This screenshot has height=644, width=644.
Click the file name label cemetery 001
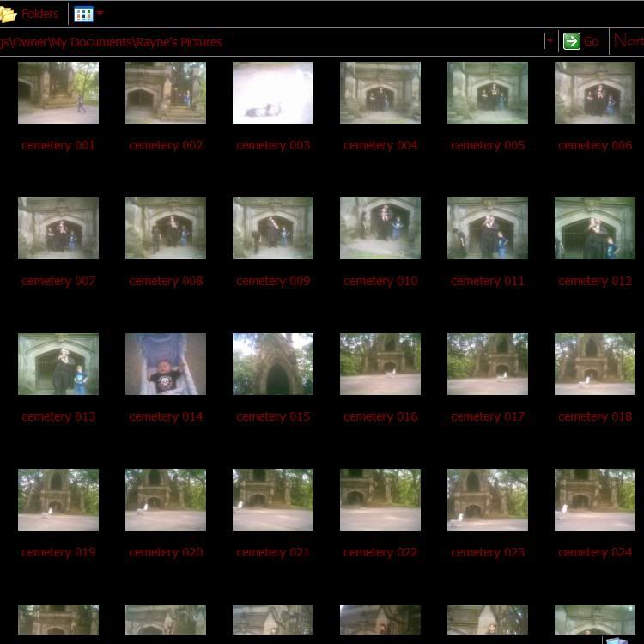pos(58,145)
